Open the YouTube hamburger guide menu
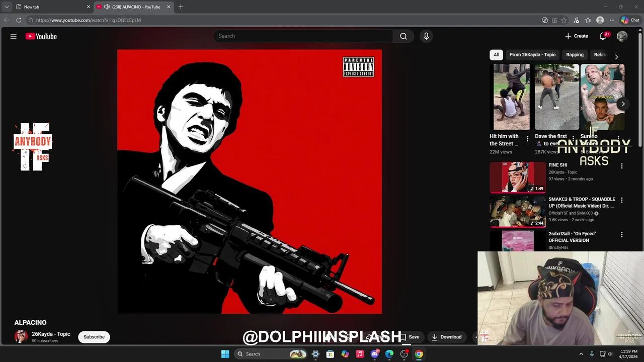The image size is (644, 362). 14,36
